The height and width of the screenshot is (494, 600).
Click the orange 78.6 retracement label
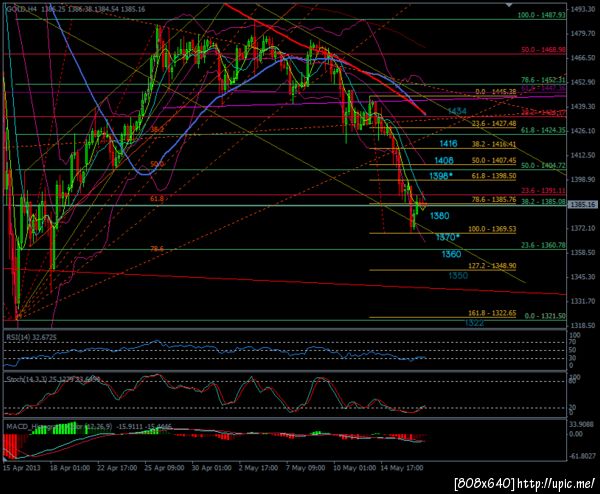point(157,249)
